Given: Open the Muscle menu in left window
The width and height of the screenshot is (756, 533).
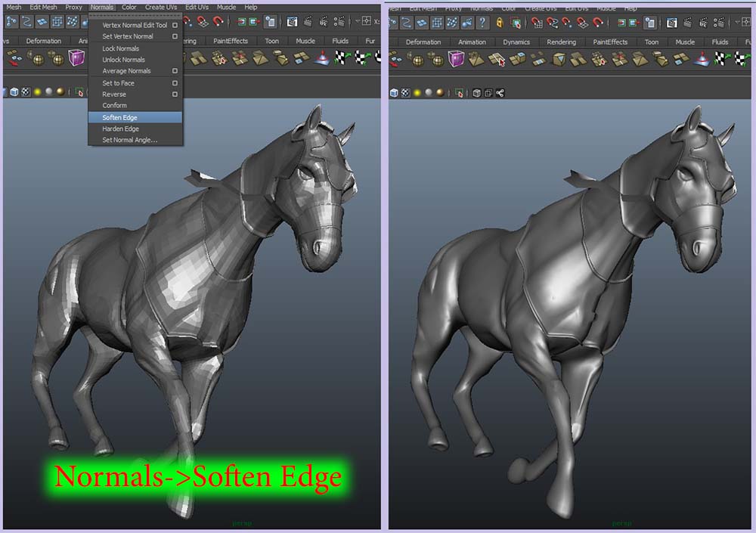Looking at the screenshot, I should pyautogui.click(x=226, y=7).
